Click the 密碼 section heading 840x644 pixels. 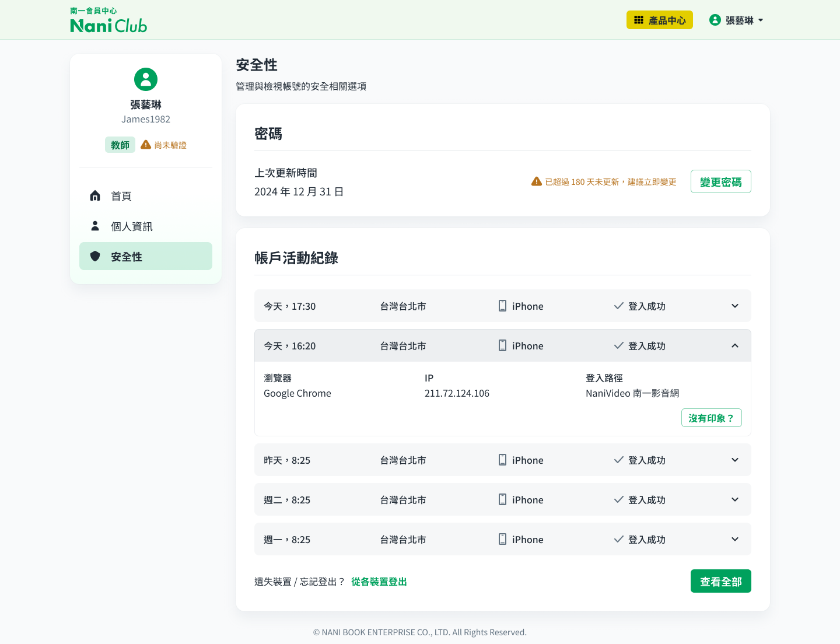[268, 134]
